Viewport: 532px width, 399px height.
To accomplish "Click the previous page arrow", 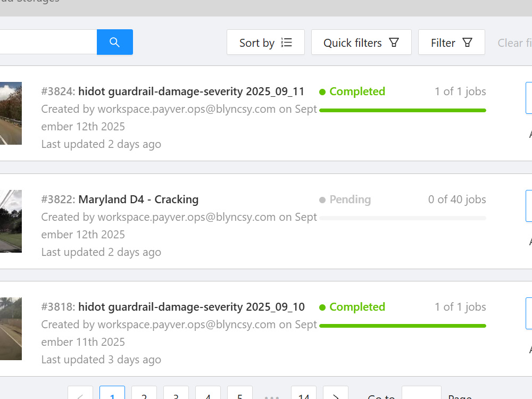I will point(80,394).
